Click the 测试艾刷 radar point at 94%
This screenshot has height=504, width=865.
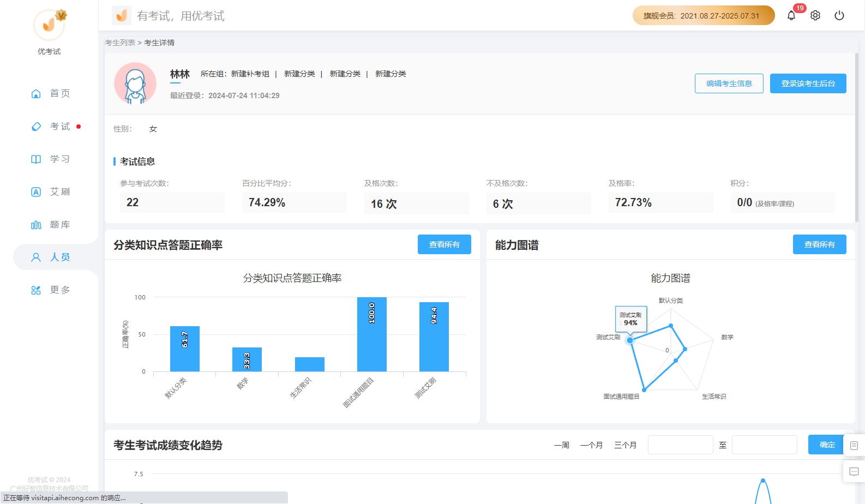pos(630,340)
